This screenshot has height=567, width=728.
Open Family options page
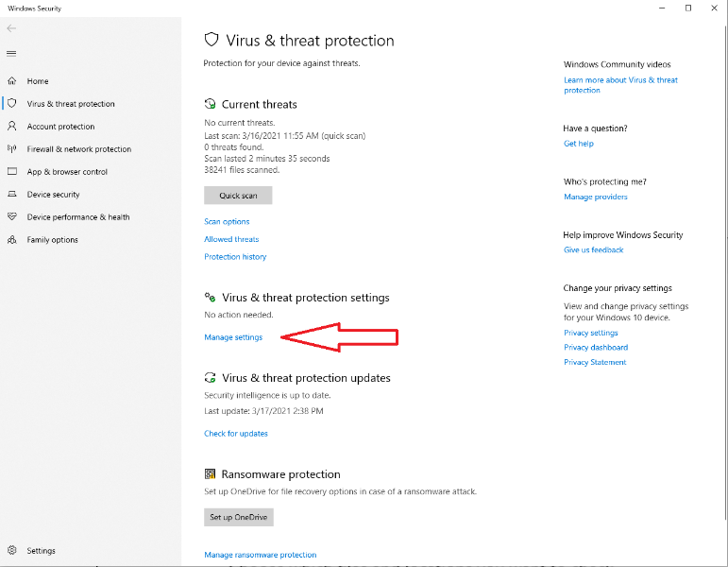click(x=53, y=240)
